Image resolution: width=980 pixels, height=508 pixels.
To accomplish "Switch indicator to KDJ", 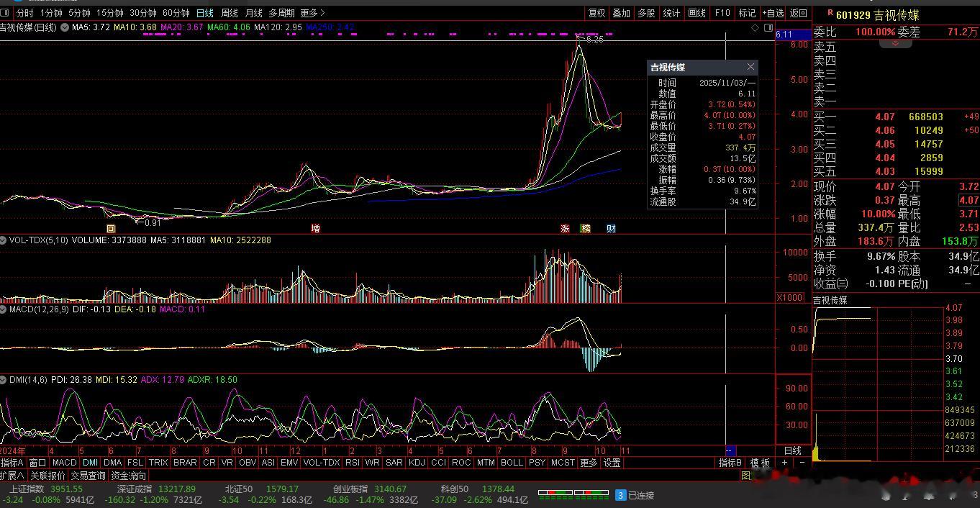I will [x=417, y=463].
